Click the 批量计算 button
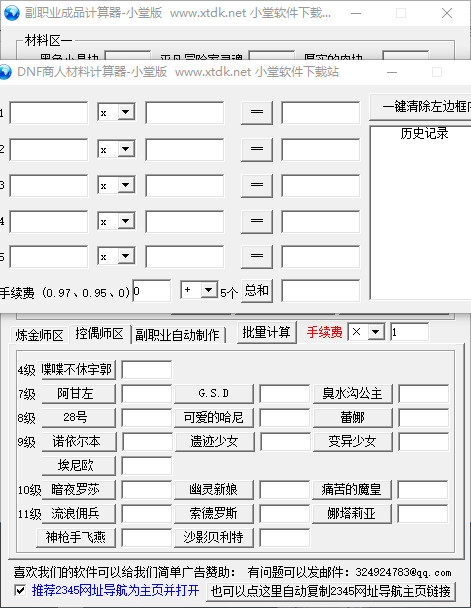The height and width of the screenshot is (608, 471). (x=266, y=332)
